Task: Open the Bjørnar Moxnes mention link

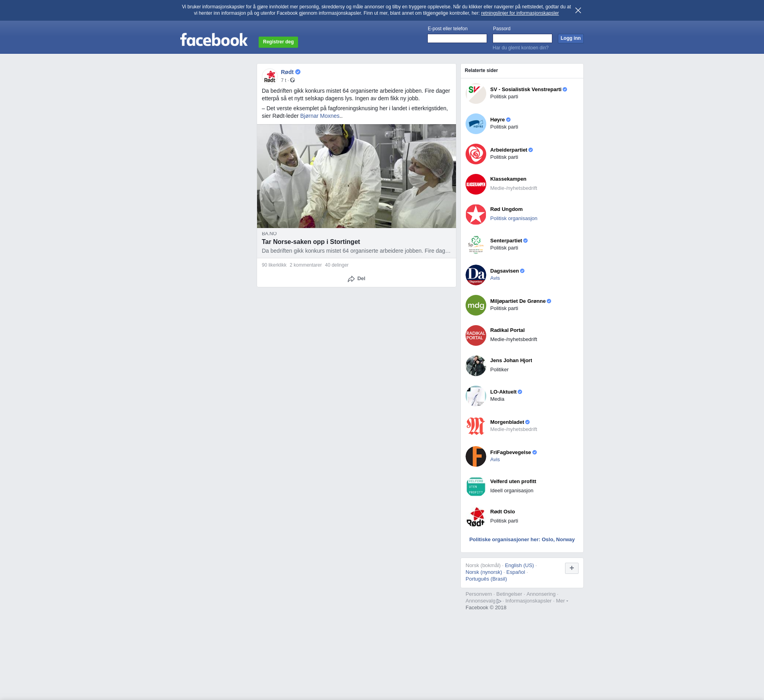Action: pos(320,116)
